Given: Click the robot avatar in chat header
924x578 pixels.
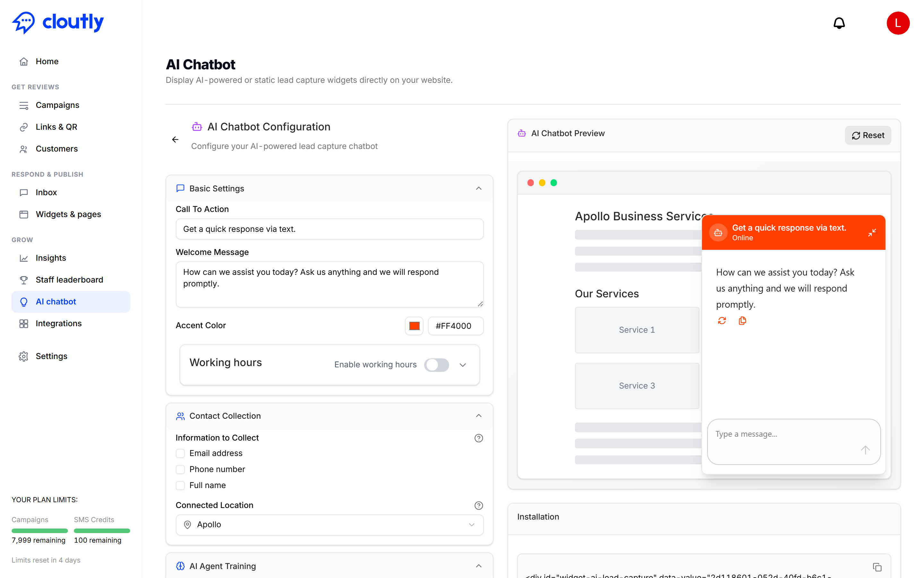Looking at the screenshot, I should click(718, 232).
